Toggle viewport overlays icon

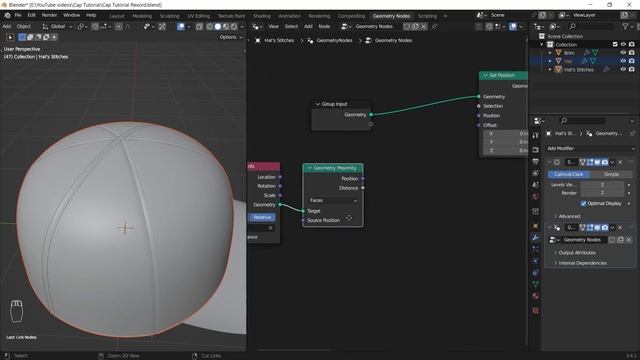click(x=181, y=27)
